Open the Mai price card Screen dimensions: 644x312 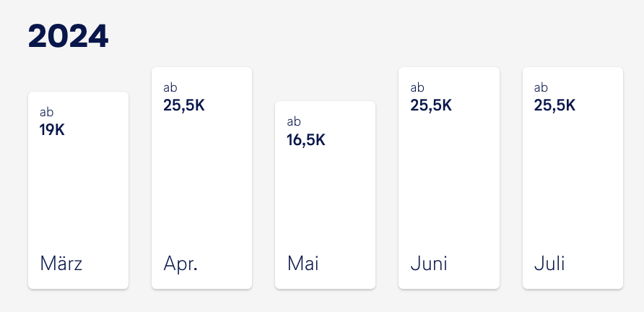click(325, 196)
